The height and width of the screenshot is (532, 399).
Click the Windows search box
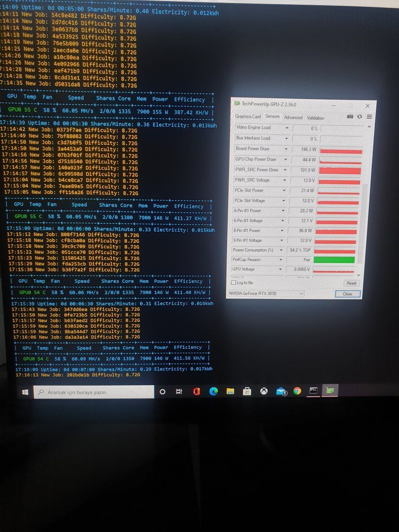pos(94,392)
